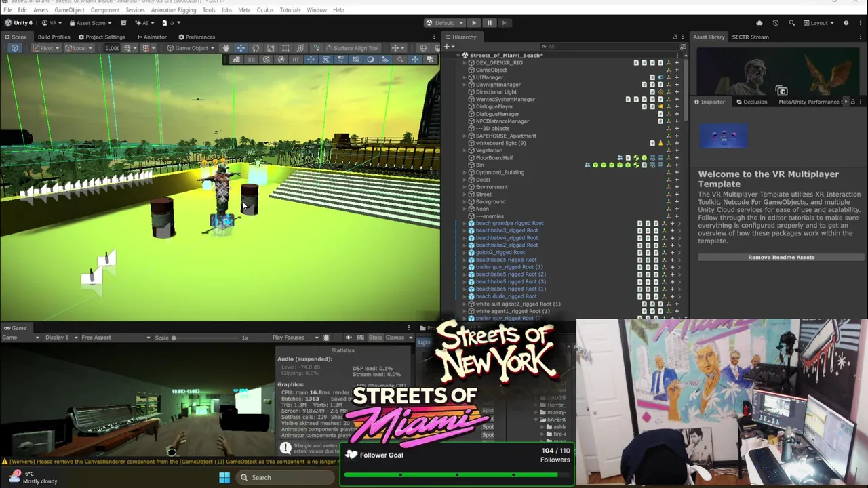The height and width of the screenshot is (488, 868).
Task: Toggle the Surface Align Tool
Action: click(x=352, y=48)
